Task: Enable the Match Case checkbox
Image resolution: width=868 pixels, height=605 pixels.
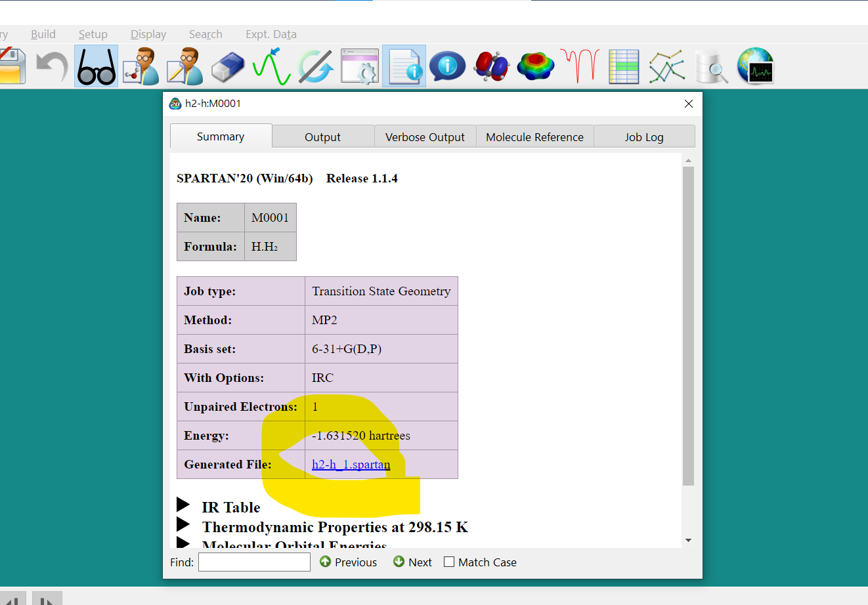Action: point(449,562)
